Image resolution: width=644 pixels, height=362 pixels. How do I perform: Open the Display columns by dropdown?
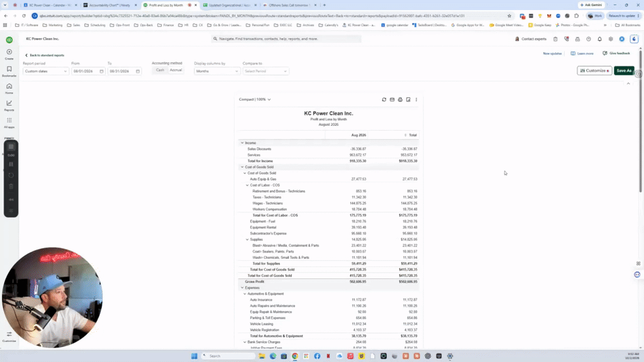(x=217, y=72)
